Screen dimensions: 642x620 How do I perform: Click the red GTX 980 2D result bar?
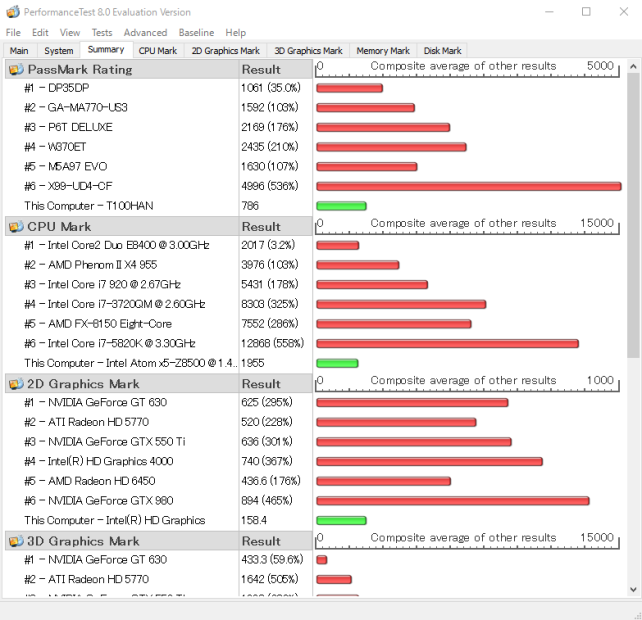(453, 501)
